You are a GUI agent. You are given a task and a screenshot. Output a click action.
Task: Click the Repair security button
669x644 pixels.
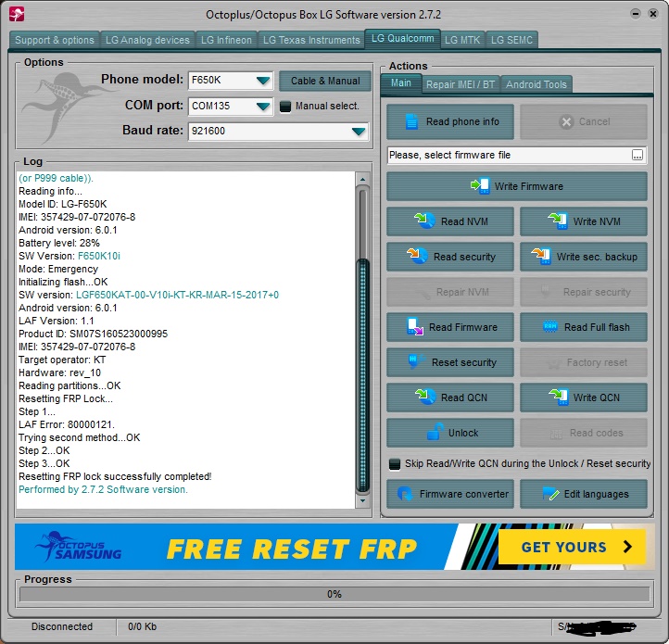584,292
